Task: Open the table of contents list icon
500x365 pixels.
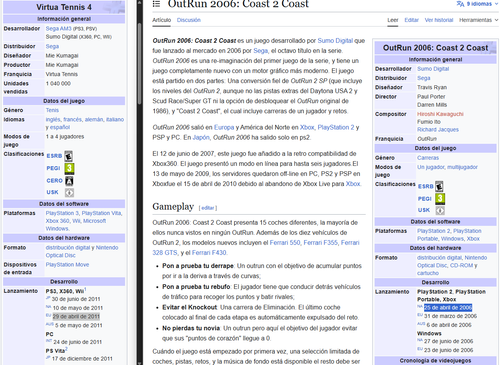Action: (156, 4)
